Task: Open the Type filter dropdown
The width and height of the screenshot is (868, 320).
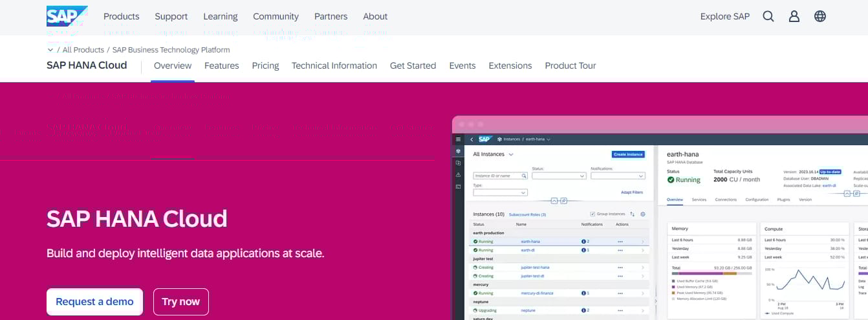Action: 501,192
